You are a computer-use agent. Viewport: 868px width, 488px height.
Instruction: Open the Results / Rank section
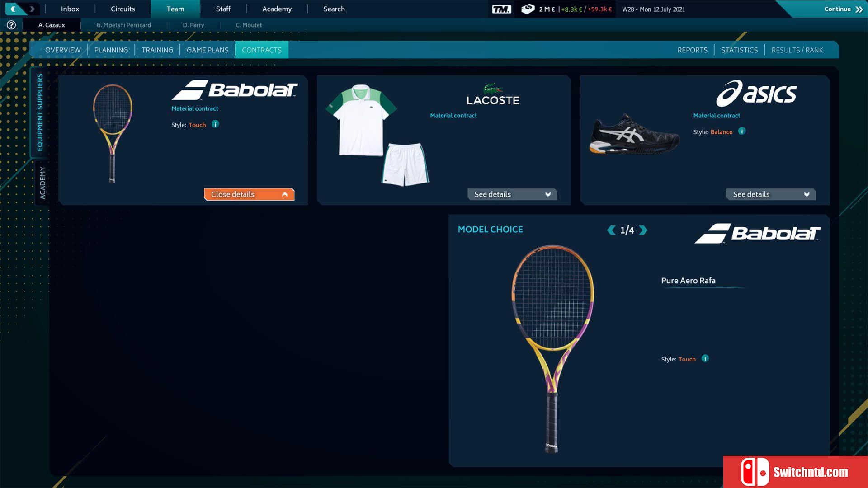coord(797,50)
